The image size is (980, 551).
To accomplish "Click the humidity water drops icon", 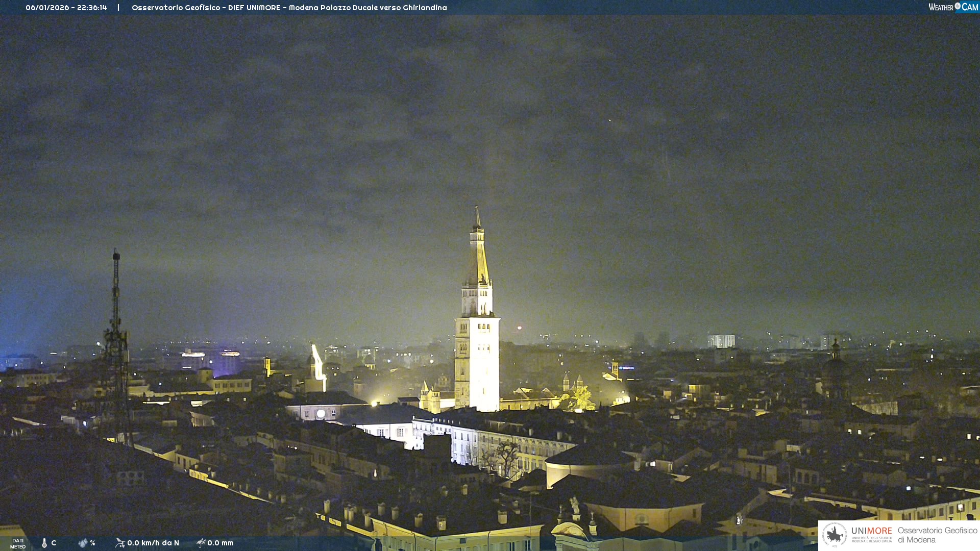I will (x=83, y=543).
